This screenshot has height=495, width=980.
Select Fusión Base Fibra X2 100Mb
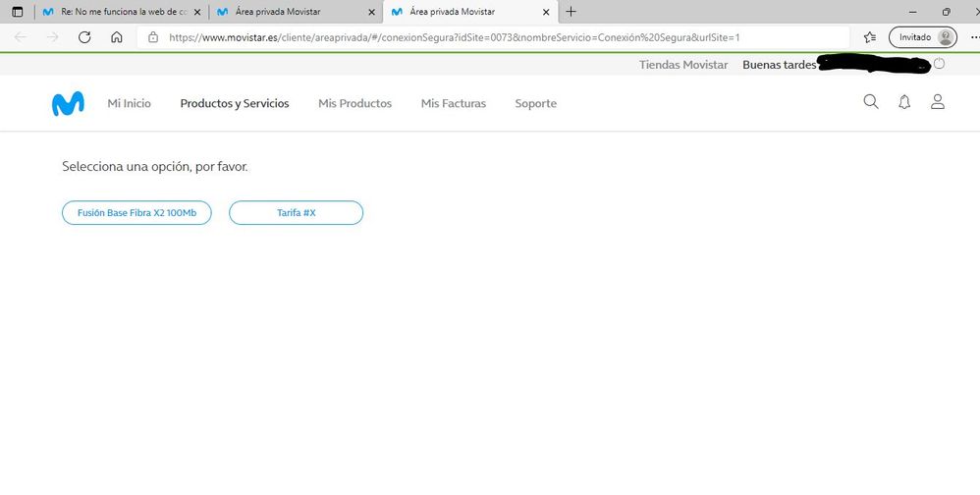[136, 213]
